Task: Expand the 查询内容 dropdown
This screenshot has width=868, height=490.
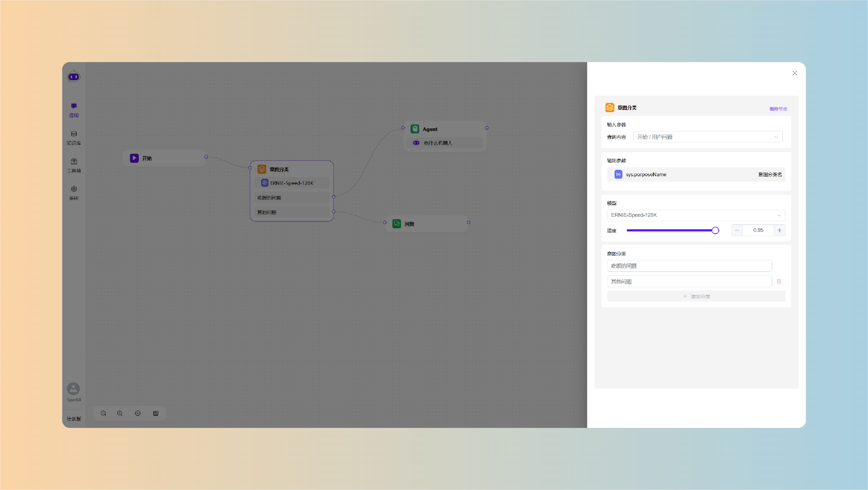Action: point(708,137)
